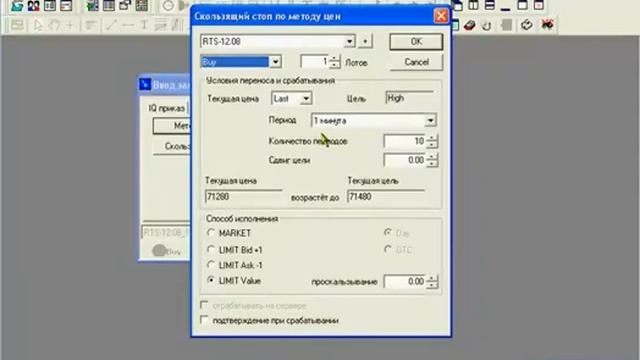This screenshot has height=360, width=640.
Task: Click the Цель High field
Action: [409, 98]
